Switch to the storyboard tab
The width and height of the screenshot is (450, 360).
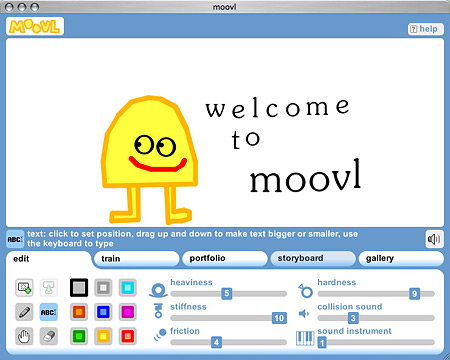(x=313, y=258)
